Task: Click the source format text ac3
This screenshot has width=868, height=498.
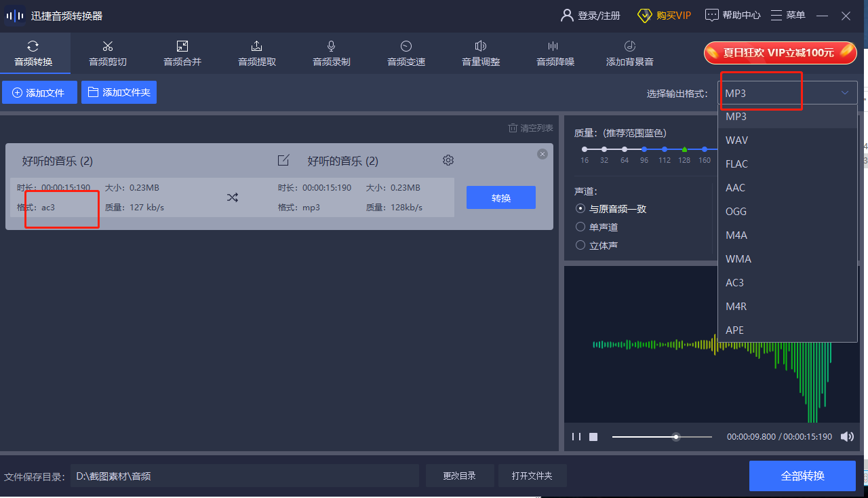Action: point(48,207)
